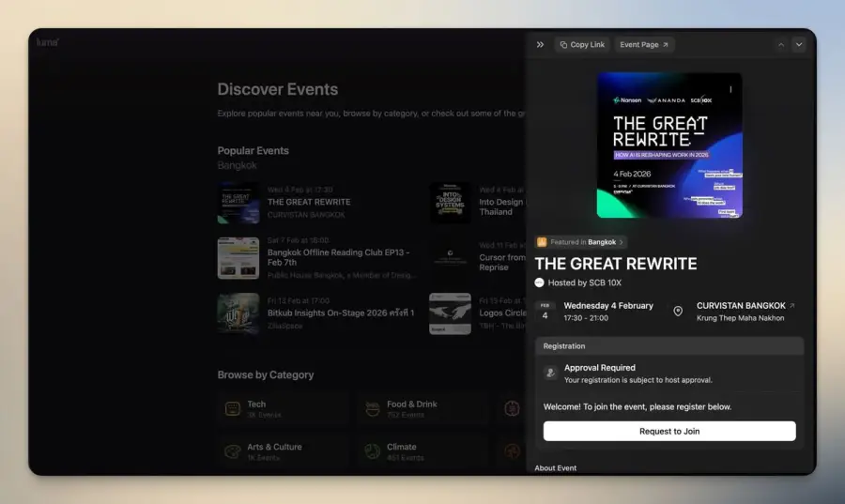Click the CURVISTAN BANGKOK venue under first event
This screenshot has width=845, height=504.
[x=305, y=215]
